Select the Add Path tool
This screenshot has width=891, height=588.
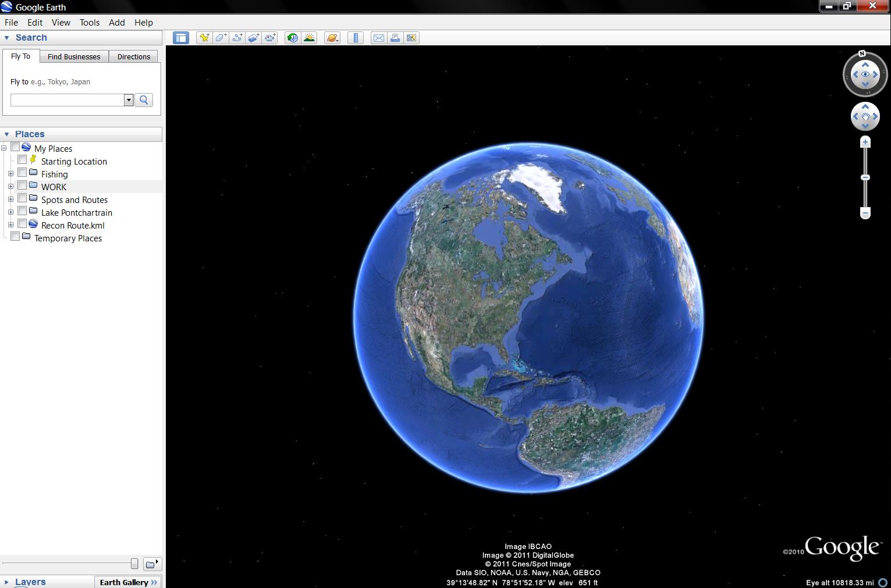tap(237, 38)
